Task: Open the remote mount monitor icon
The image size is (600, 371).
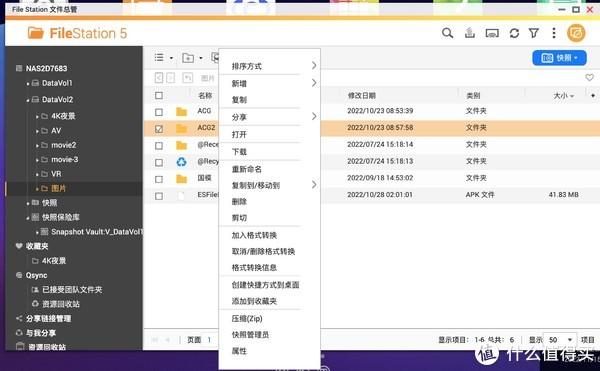Action: coord(492,34)
